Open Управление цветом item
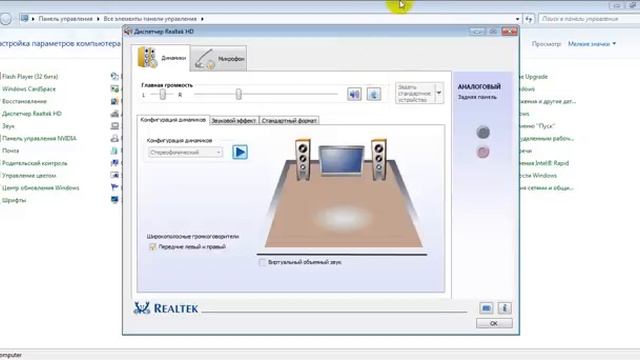 29,176
